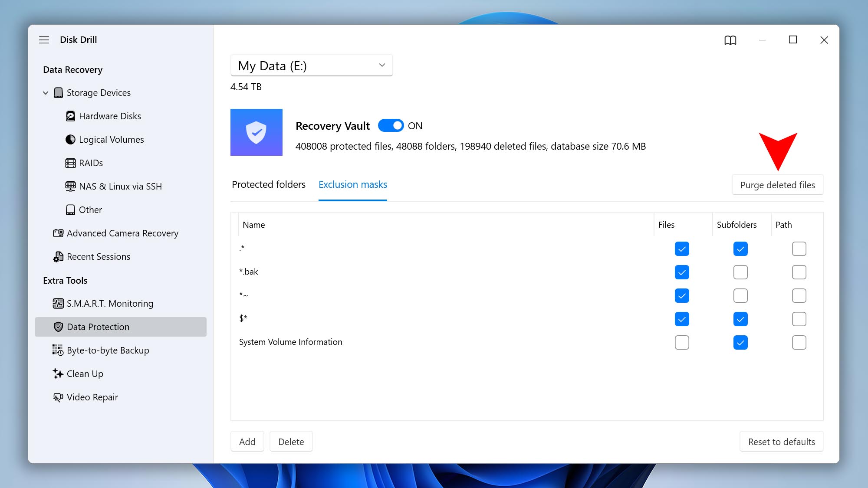This screenshot has width=868, height=488.
Task: Check Files for System Volume Information
Action: click(682, 343)
